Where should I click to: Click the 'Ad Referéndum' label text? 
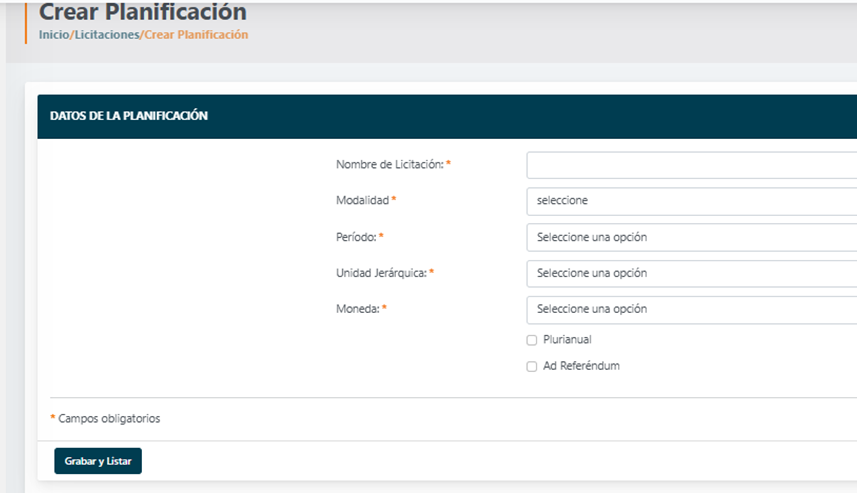[x=581, y=366]
